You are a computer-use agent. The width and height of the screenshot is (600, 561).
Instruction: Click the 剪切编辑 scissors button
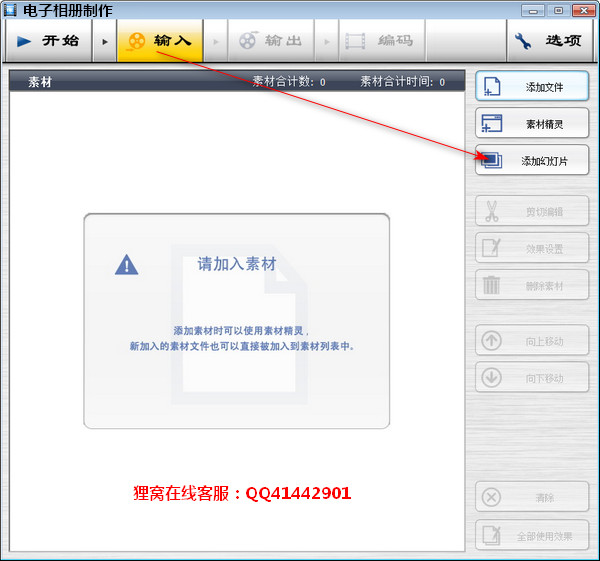pyautogui.click(x=532, y=211)
